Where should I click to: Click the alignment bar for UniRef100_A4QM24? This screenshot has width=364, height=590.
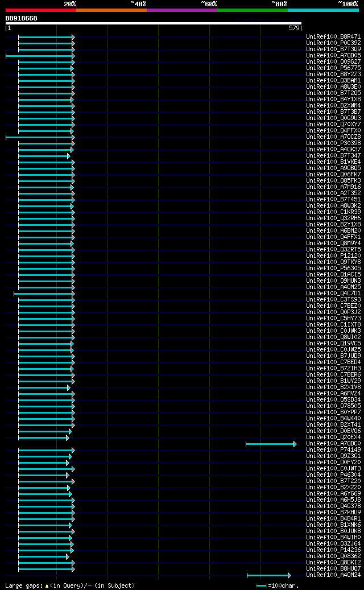(269, 575)
